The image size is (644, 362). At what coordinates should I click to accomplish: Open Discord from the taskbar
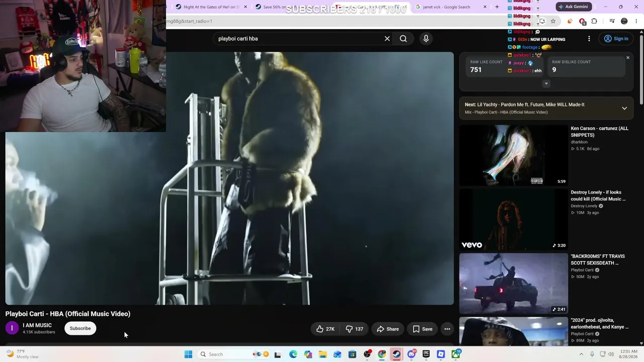(x=412, y=354)
